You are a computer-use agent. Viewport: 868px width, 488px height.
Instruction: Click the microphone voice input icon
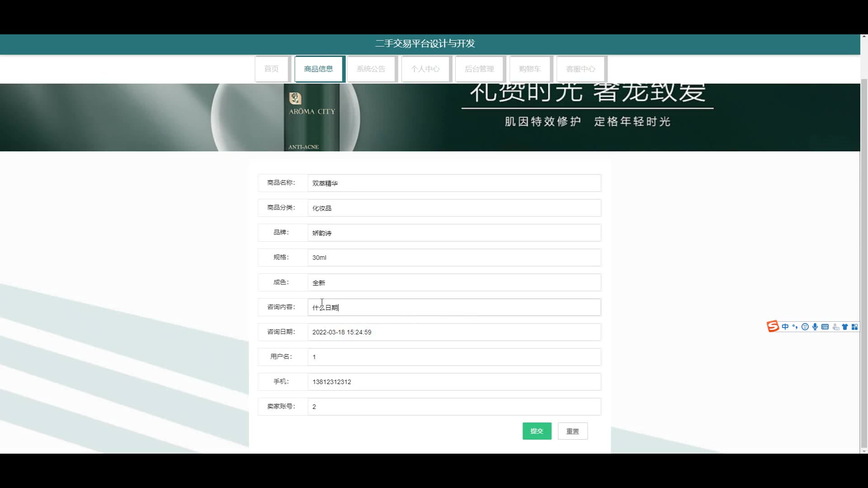coord(815,327)
